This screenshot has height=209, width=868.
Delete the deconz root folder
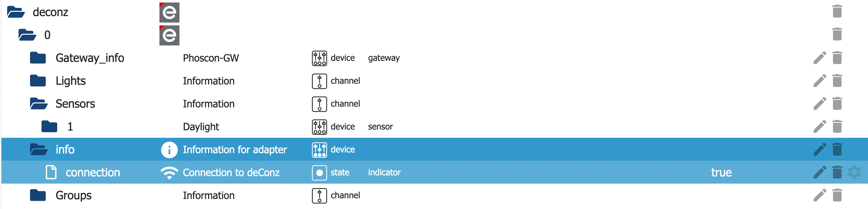tap(837, 11)
